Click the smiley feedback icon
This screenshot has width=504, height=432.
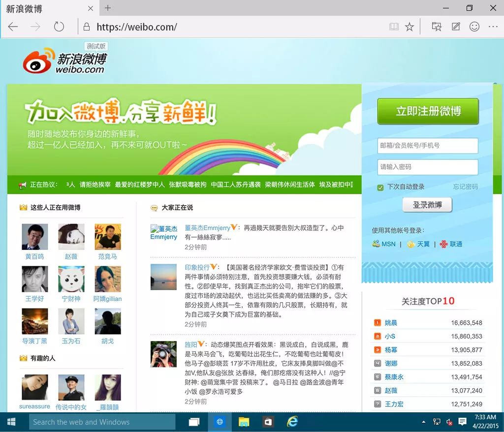[x=474, y=27]
